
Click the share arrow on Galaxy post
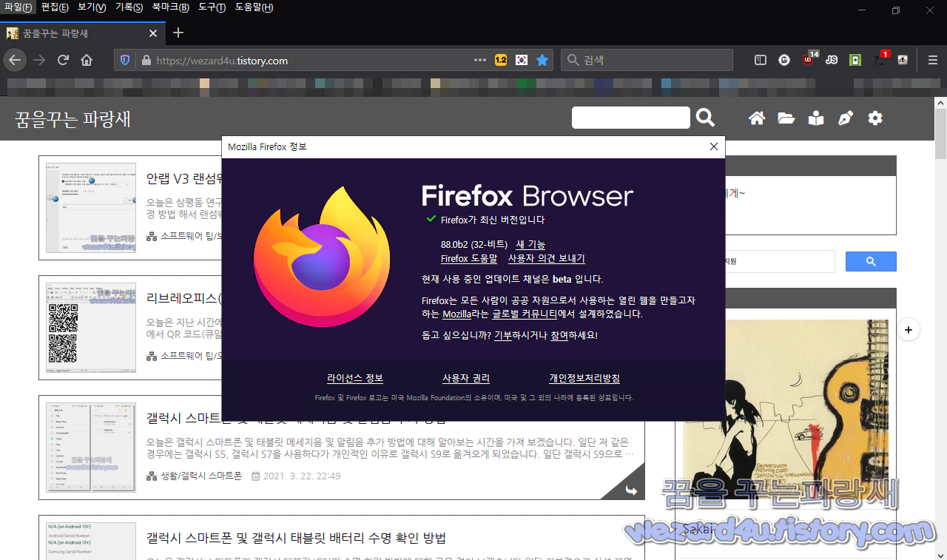tap(631, 490)
